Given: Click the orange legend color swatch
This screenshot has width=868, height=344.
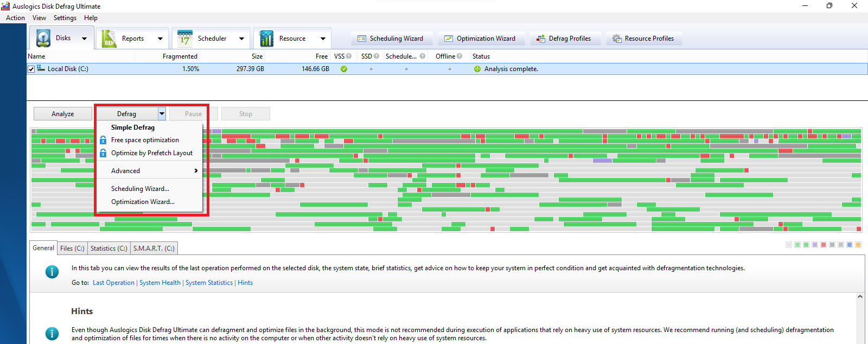Looking at the screenshot, I should pos(858,245).
